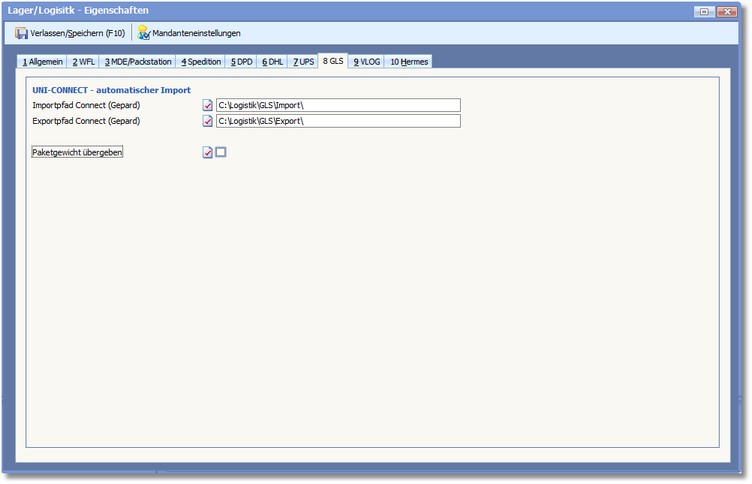Open the 5 DPD tab
752x484 pixels.
242,62
